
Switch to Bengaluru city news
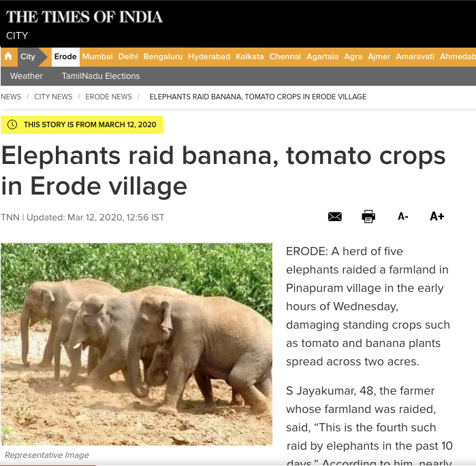coord(163,56)
